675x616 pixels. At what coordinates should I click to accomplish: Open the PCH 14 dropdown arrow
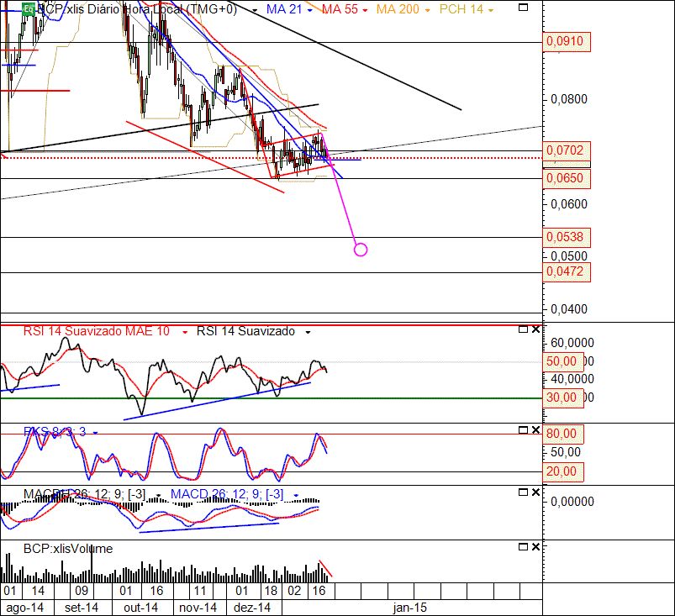491,10
